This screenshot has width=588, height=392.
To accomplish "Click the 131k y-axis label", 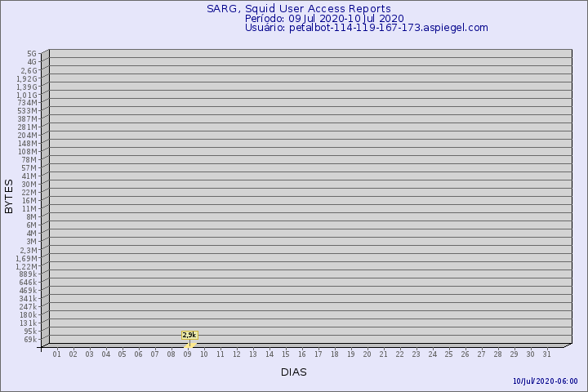I will click(28, 323).
